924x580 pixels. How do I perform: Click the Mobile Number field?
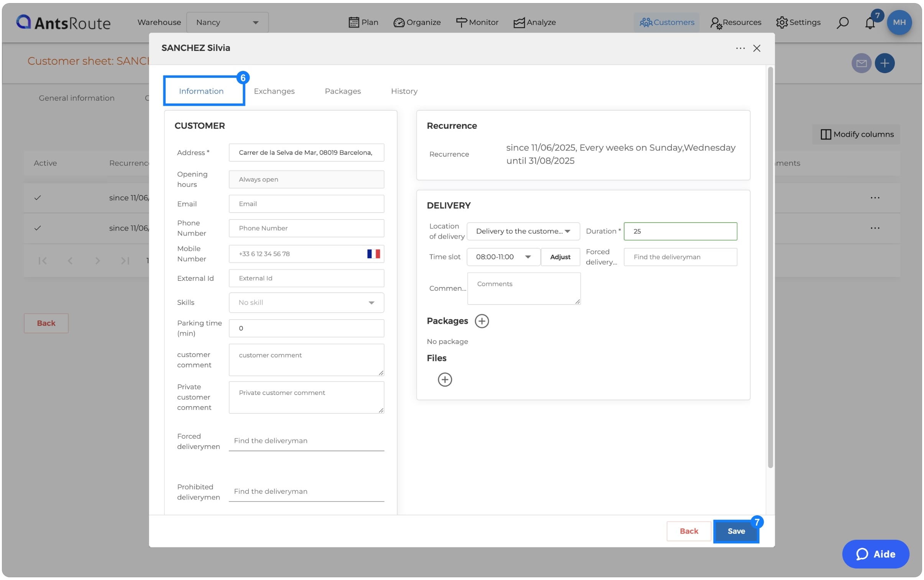(306, 254)
